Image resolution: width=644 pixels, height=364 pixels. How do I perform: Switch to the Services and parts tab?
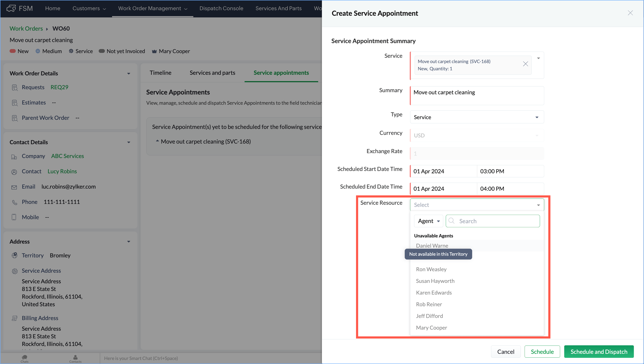click(x=212, y=73)
